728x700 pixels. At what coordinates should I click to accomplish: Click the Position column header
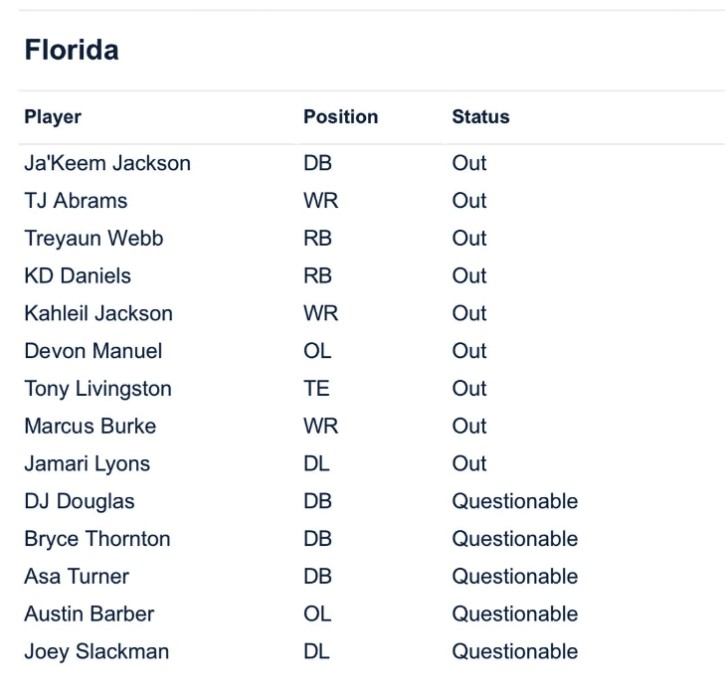tap(340, 117)
